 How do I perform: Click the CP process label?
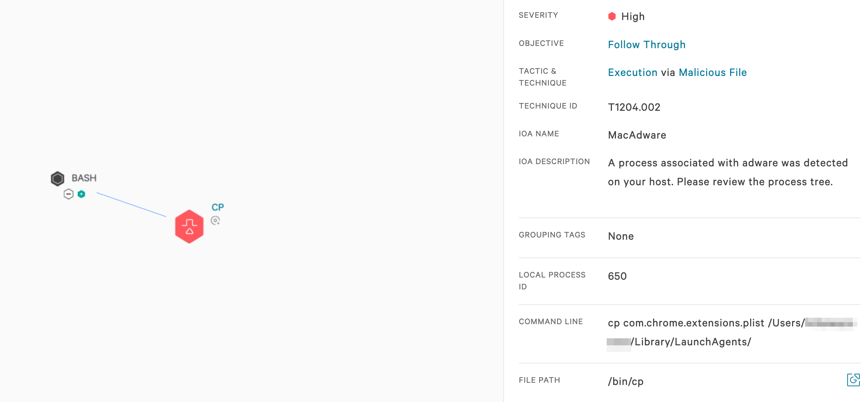pyautogui.click(x=218, y=207)
